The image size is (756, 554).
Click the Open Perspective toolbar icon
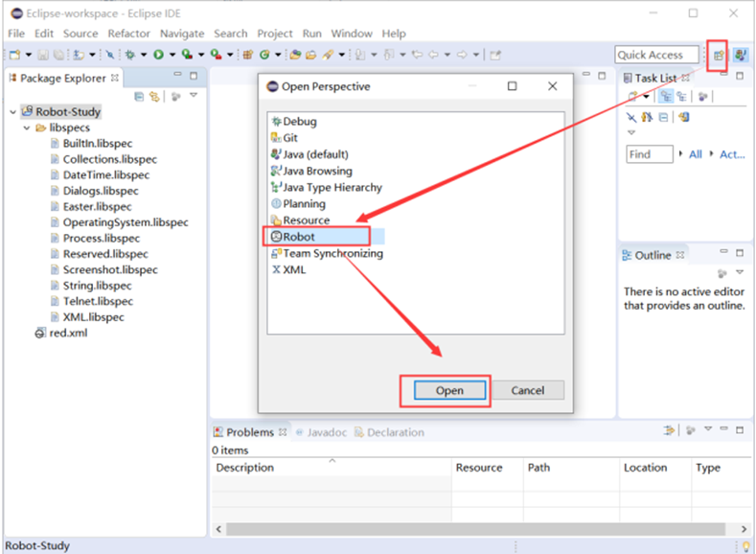718,55
